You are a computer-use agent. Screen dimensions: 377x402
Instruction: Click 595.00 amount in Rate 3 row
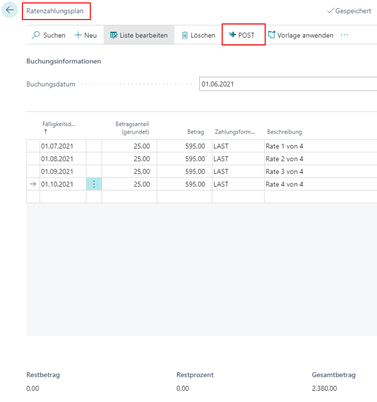185,171
